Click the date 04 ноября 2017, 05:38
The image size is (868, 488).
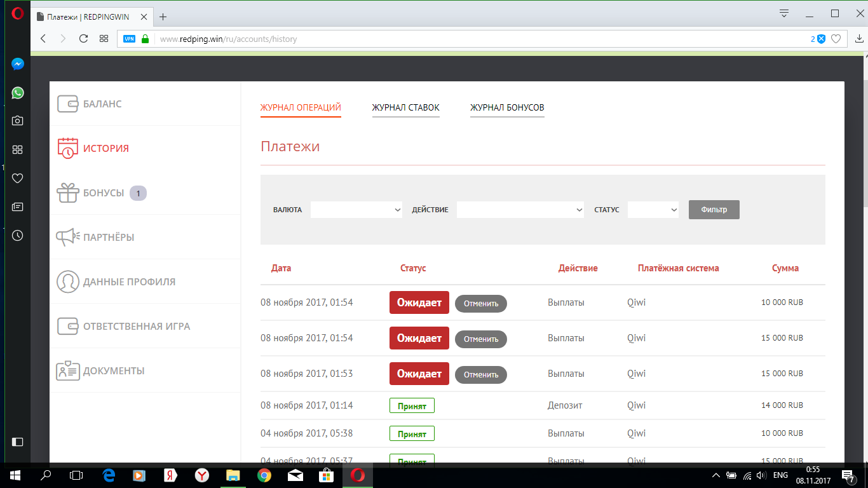tap(306, 433)
